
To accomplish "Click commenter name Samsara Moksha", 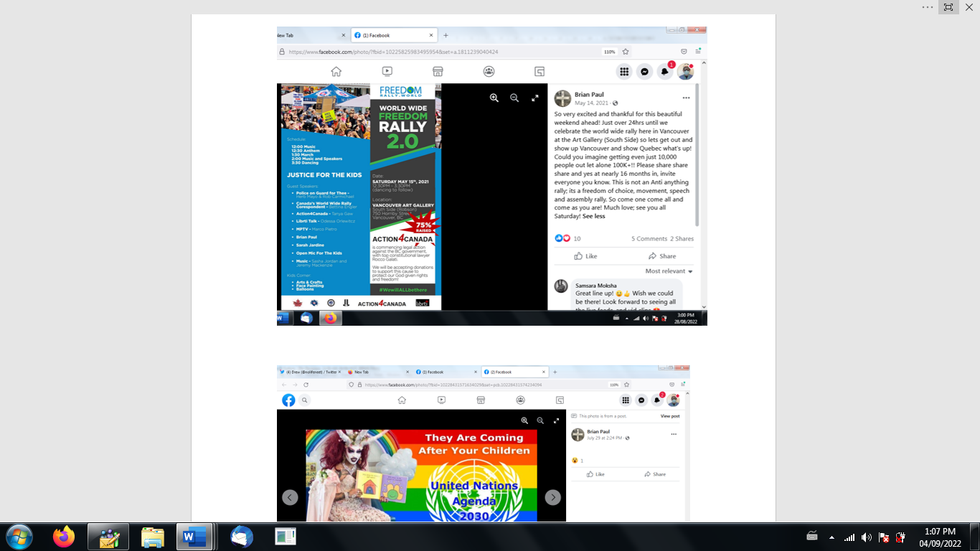I will coord(595,286).
